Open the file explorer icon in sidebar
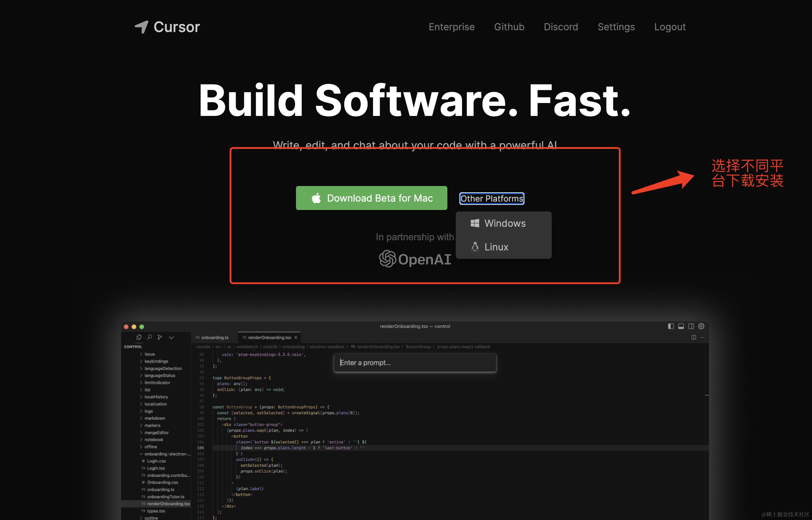The image size is (812, 520). click(139, 337)
